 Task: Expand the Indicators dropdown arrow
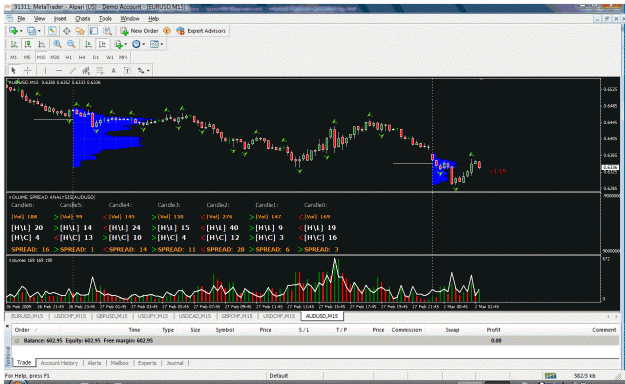pyautogui.click(x=126, y=45)
